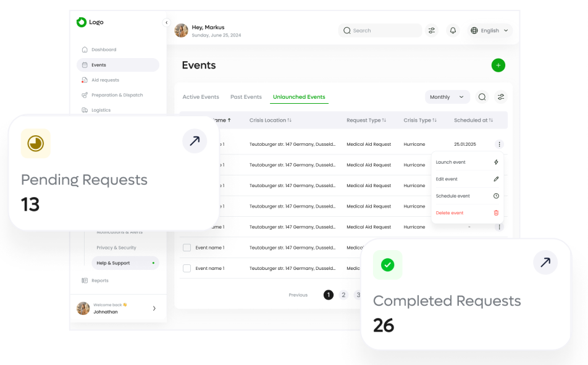Collapse the sidebar with the chevron arrow

coord(166,23)
